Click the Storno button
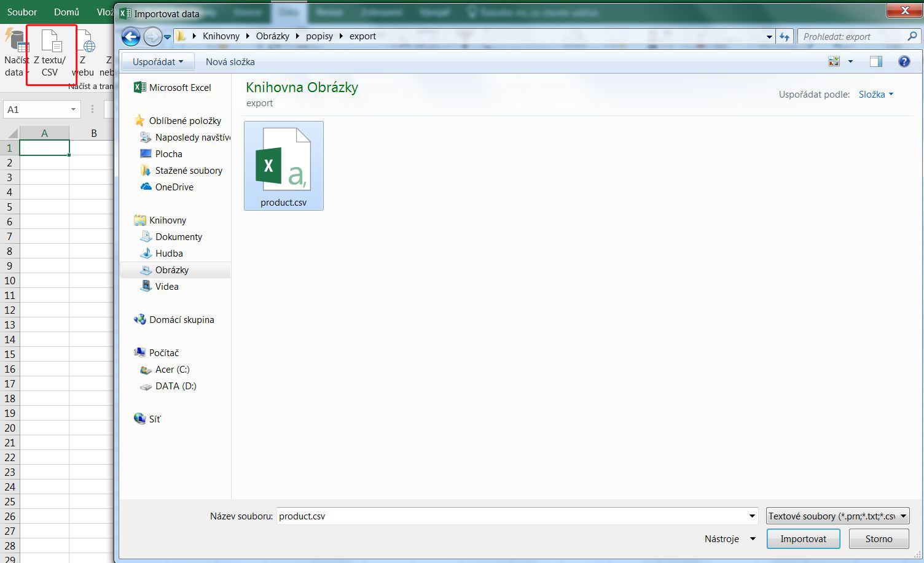Image resolution: width=924 pixels, height=563 pixels. click(879, 539)
